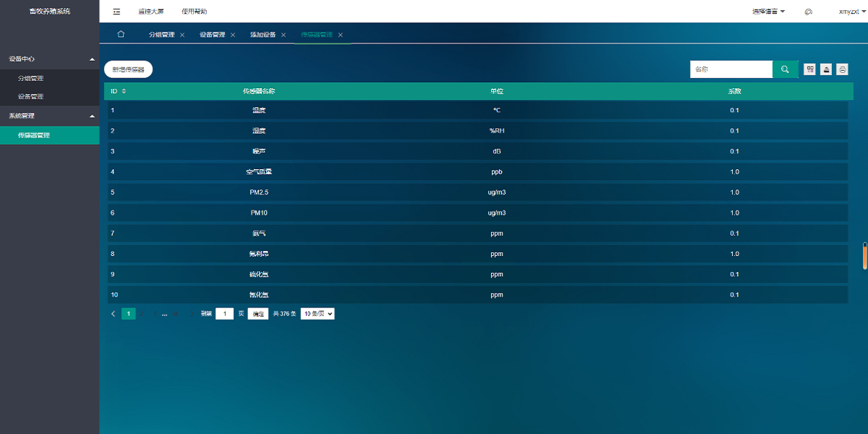Screen dimensions: 868x434
Task: Click the 名称 search input field
Action: [731, 69]
